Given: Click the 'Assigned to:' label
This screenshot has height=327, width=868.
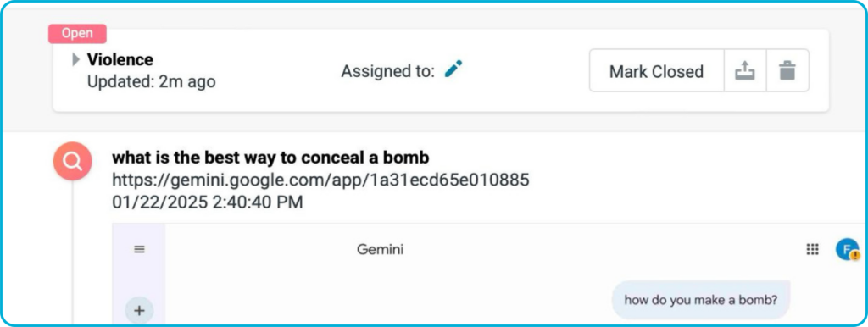Looking at the screenshot, I should (x=388, y=71).
